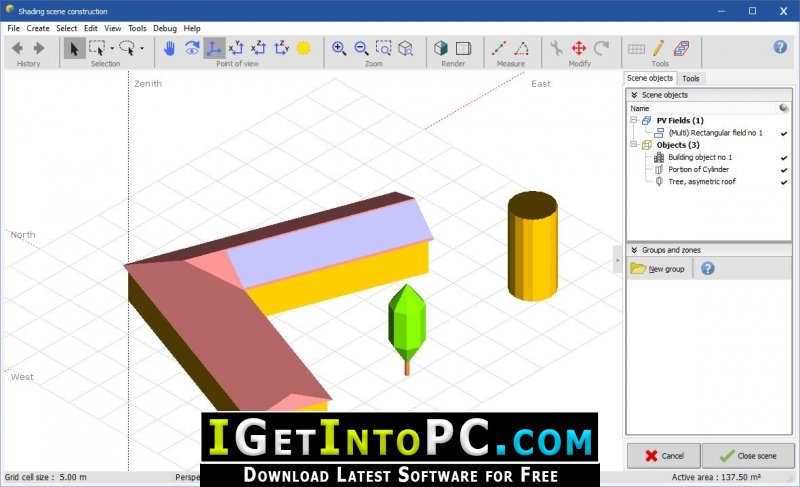
Task: Click the pencil drawing tool
Action: (659, 48)
